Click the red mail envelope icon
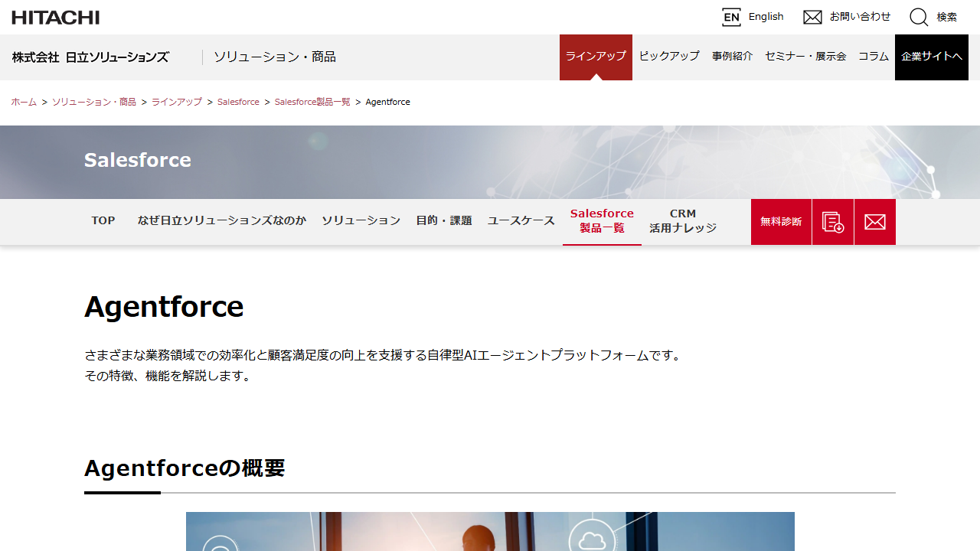Image resolution: width=980 pixels, height=551 pixels. coord(875,222)
